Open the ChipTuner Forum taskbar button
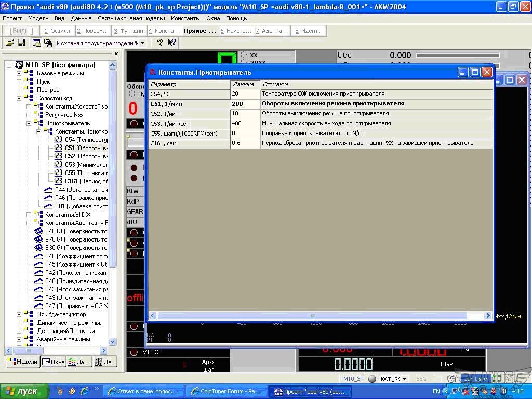The image size is (532, 399). pos(227,391)
